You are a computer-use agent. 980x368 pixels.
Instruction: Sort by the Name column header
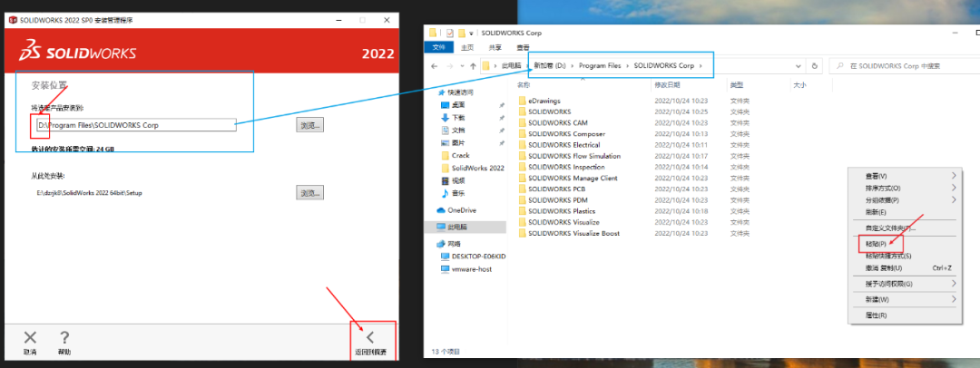524,84
